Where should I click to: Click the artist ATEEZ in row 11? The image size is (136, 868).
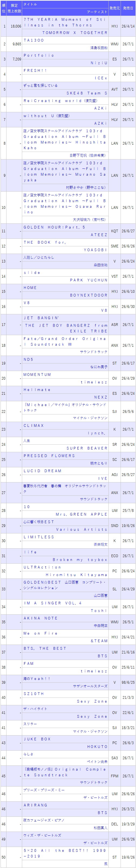[x=99, y=234]
